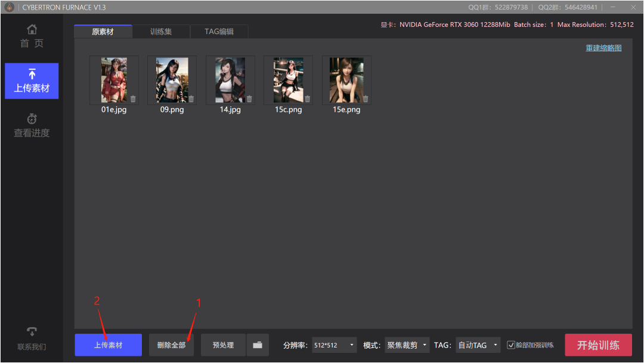The width and height of the screenshot is (644, 363).
Task: Click the QQ2群 546428941 text
Action: tap(568, 7)
